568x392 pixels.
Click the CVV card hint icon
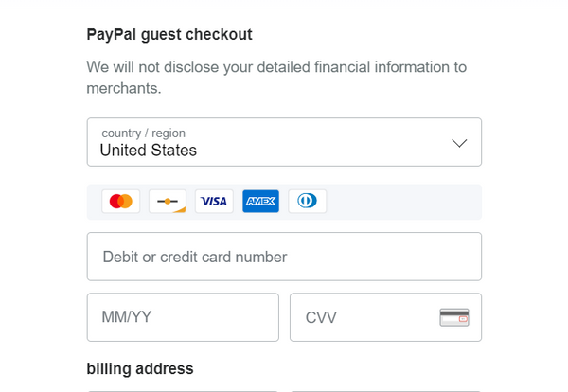[454, 317]
